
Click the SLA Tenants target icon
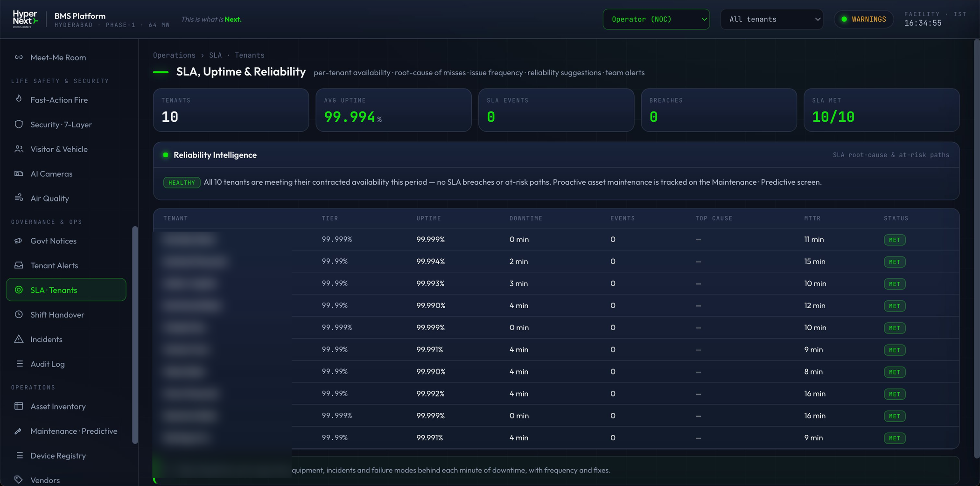coord(19,290)
